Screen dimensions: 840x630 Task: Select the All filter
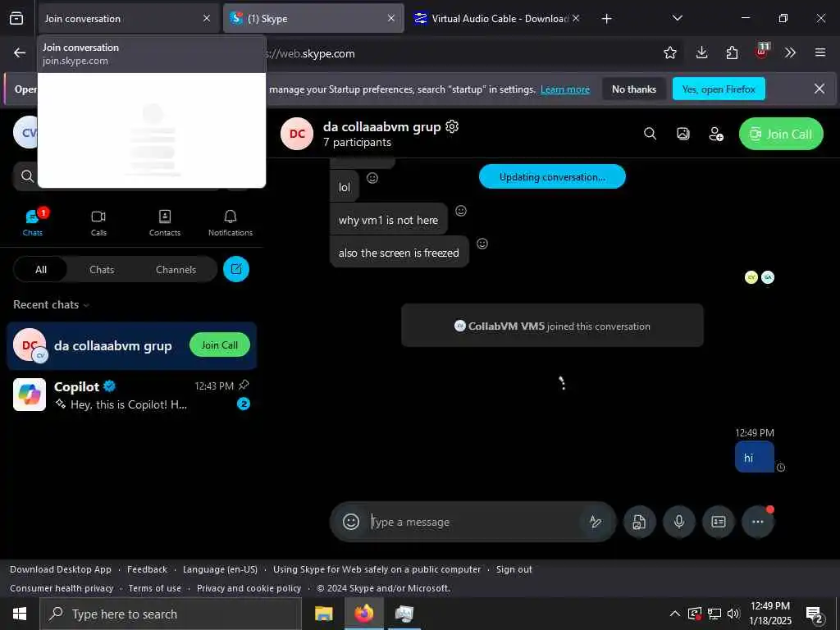pos(41,269)
